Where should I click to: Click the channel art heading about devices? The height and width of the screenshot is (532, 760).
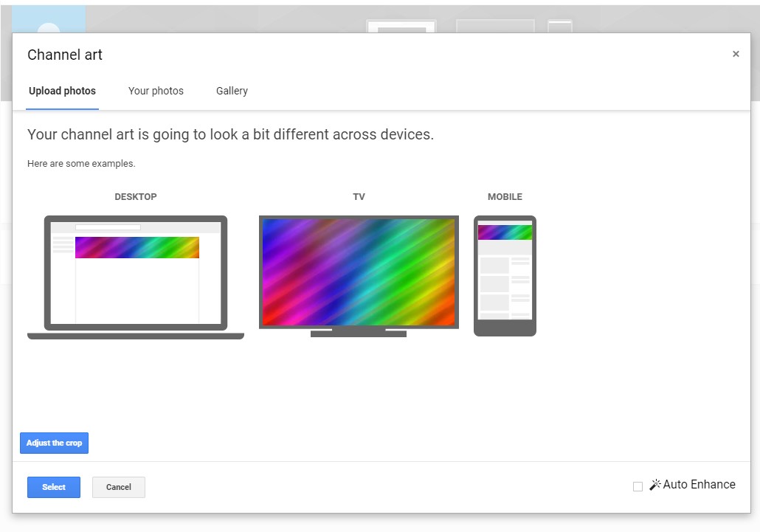(x=230, y=134)
